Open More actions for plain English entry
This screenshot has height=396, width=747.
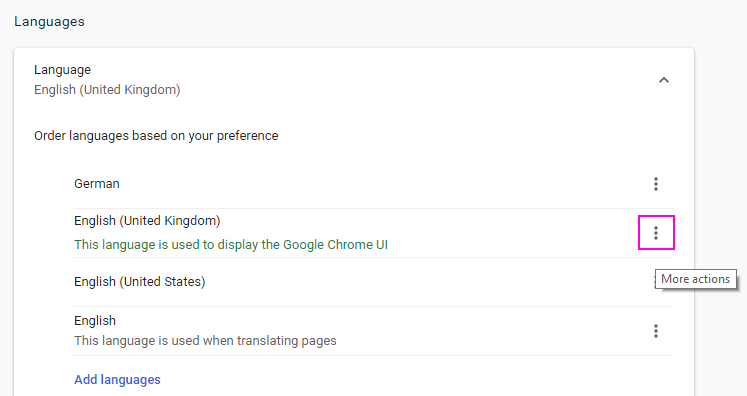(656, 331)
